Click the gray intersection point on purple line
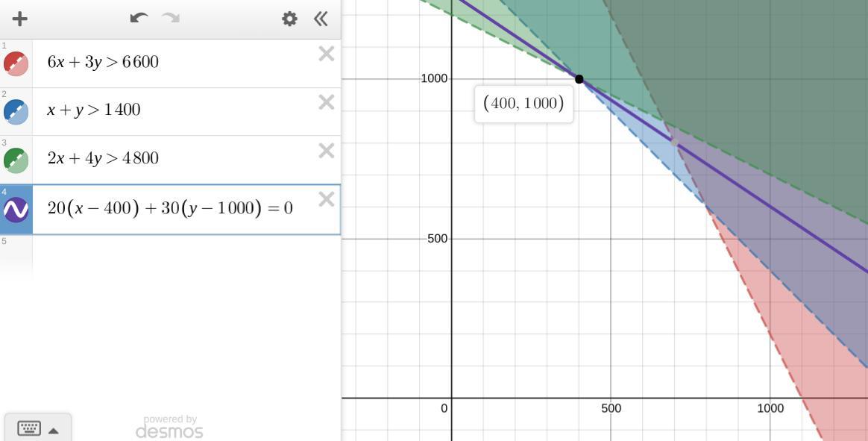This screenshot has height=441, width=868. (x=674, y=143)
